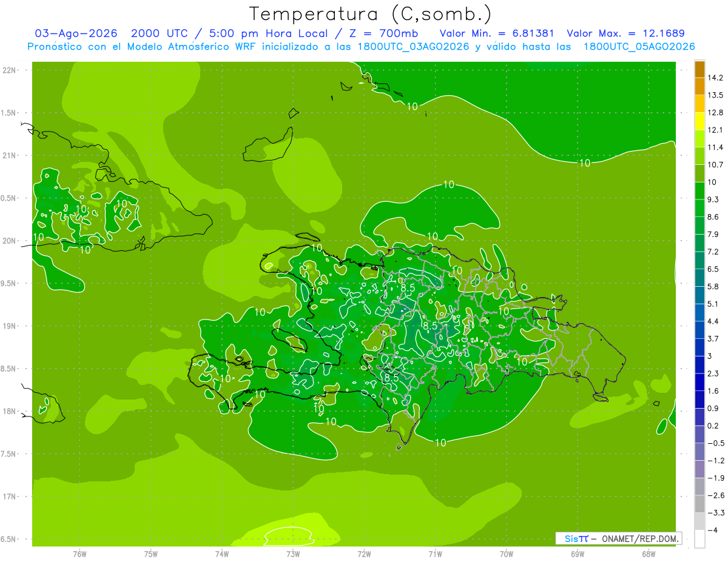The width and height of the screenshot is (728, 562).
Task: Click the 71W longitude axis label
Action: coord(435,554)
